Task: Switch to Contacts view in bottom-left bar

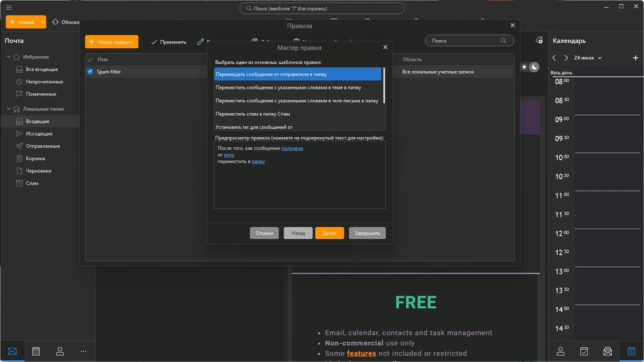Action: coord(60,351)
